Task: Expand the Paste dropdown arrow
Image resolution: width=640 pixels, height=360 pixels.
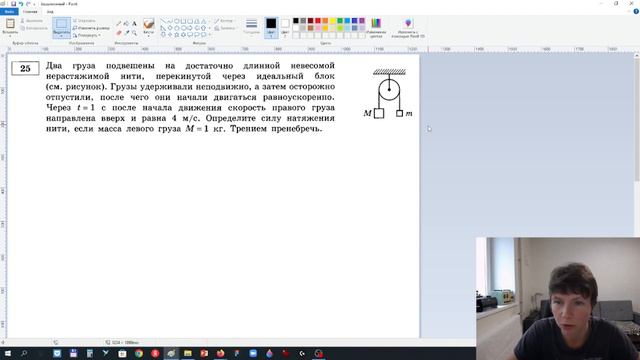Action: pyautogui.click(x=10, y=35)
